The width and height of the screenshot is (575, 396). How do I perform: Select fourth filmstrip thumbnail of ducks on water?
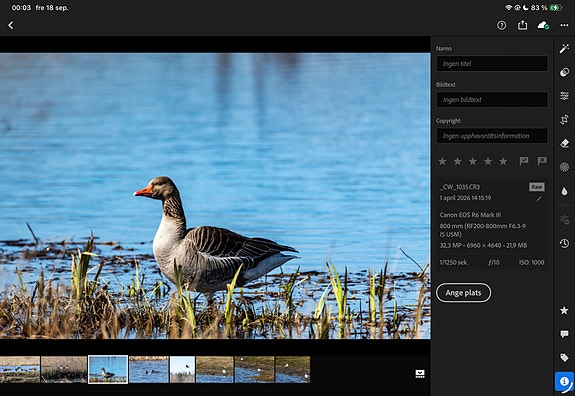click(x=149, y=370)
